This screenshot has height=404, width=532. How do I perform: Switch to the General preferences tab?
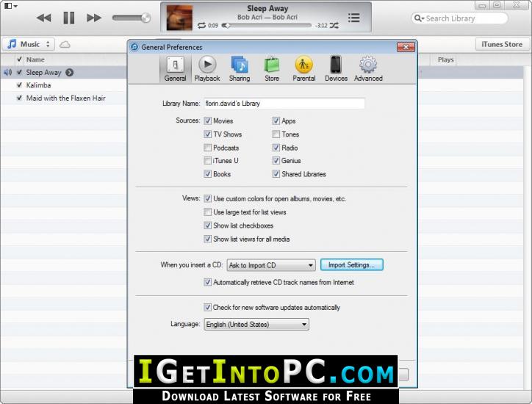tap(175, 69)
